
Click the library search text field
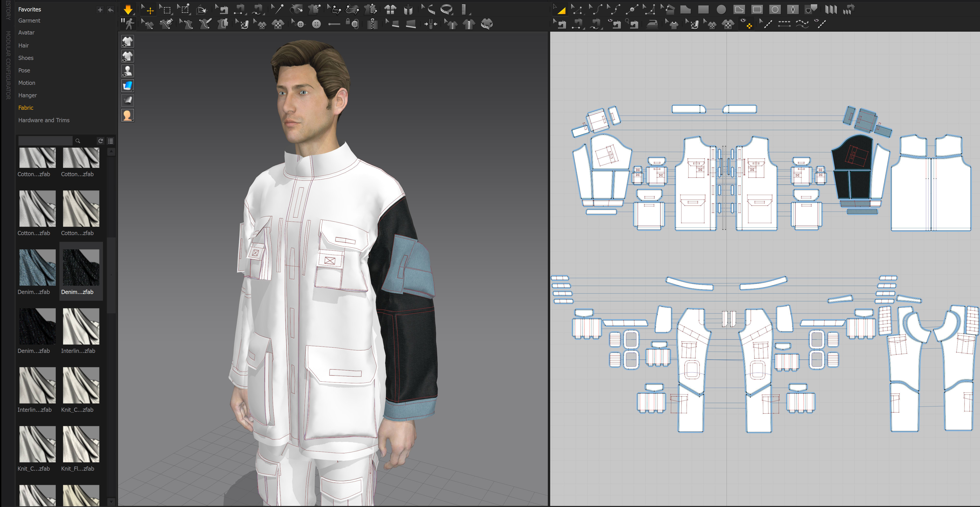45,141
